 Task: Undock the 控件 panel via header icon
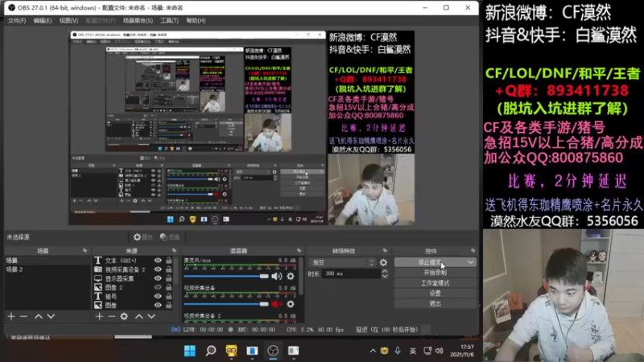tap(473, 250)
